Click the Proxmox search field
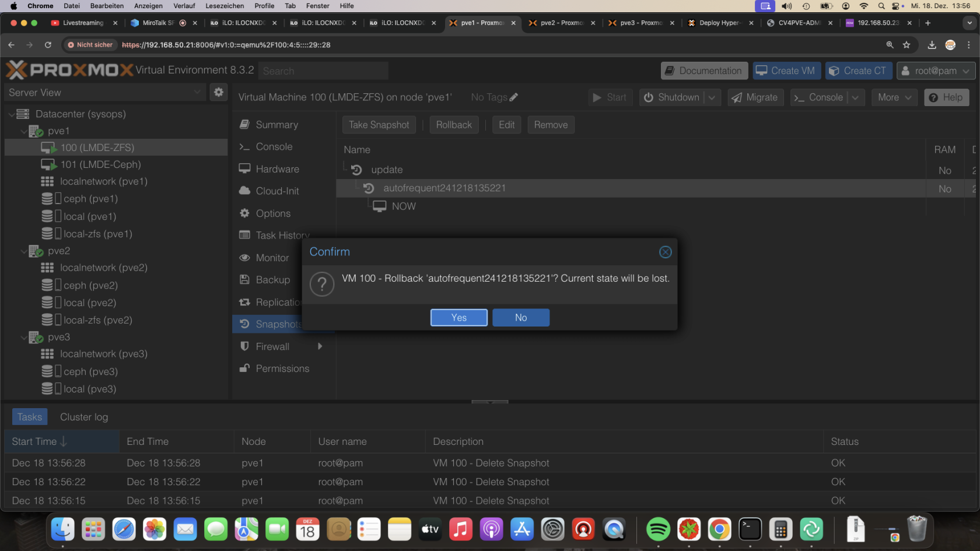Viewport: 980px width, 551px height. tap(324, 71)
